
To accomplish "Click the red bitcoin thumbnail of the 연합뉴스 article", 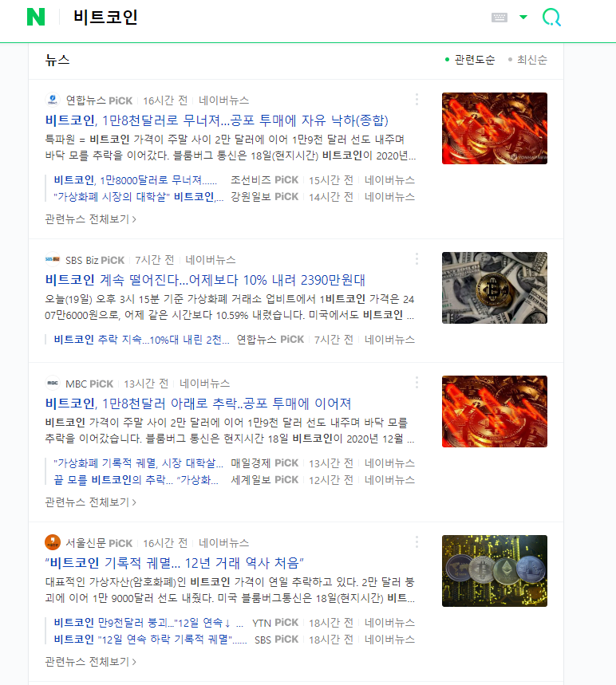I will pyautogui.click(x=495, y=128).
